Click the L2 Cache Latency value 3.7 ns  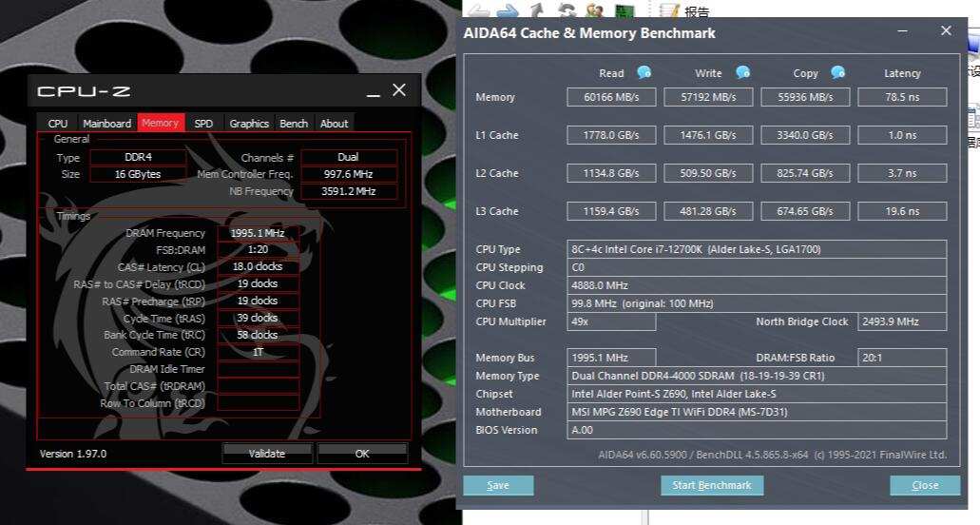click(902, 173)
